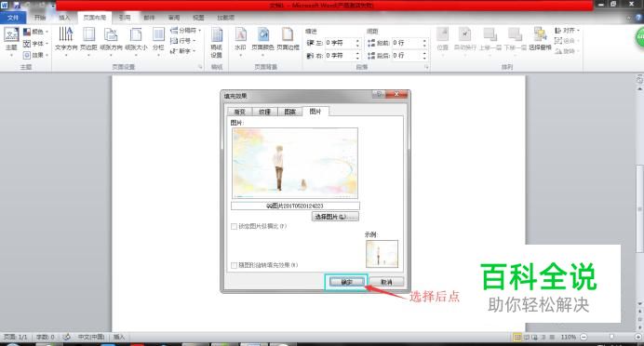This screenshot has height=346, width=644.
Task: Switch to the 开始 home tab
Action: click(40, 18)
